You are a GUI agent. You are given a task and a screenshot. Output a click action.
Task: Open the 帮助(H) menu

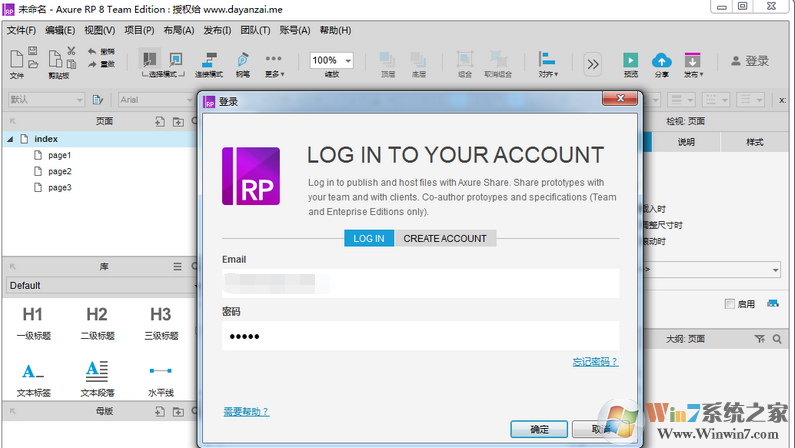(335, 30)
